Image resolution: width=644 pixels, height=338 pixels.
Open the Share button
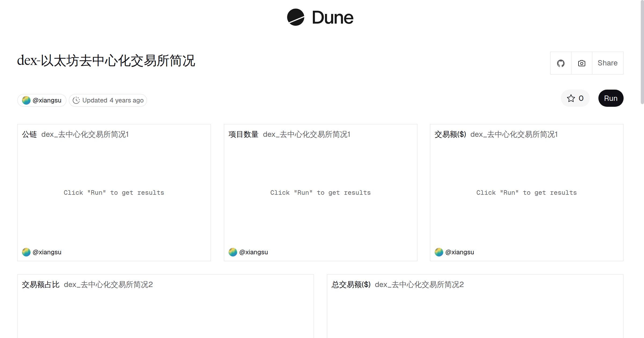click(608, 63)
